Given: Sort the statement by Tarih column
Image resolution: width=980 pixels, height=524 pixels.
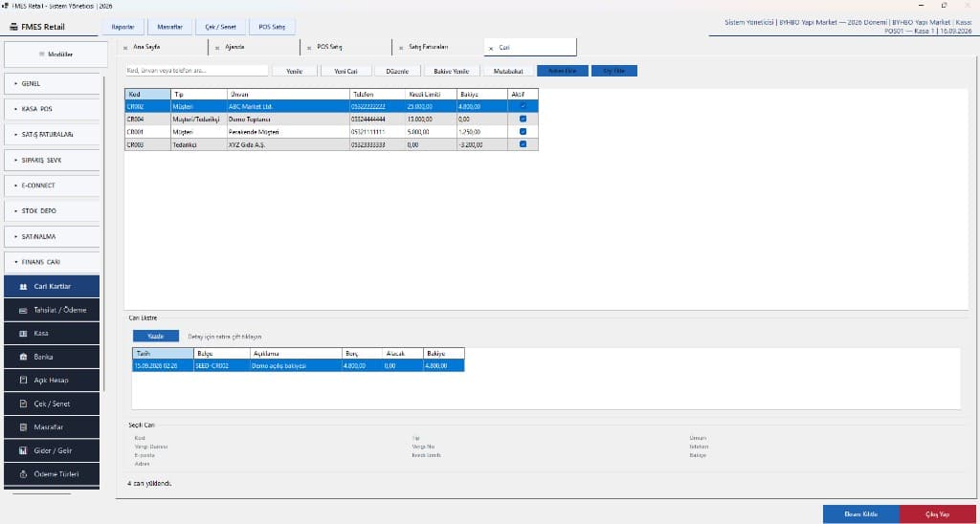Looking at the screenshot, I should coord(163,354).
